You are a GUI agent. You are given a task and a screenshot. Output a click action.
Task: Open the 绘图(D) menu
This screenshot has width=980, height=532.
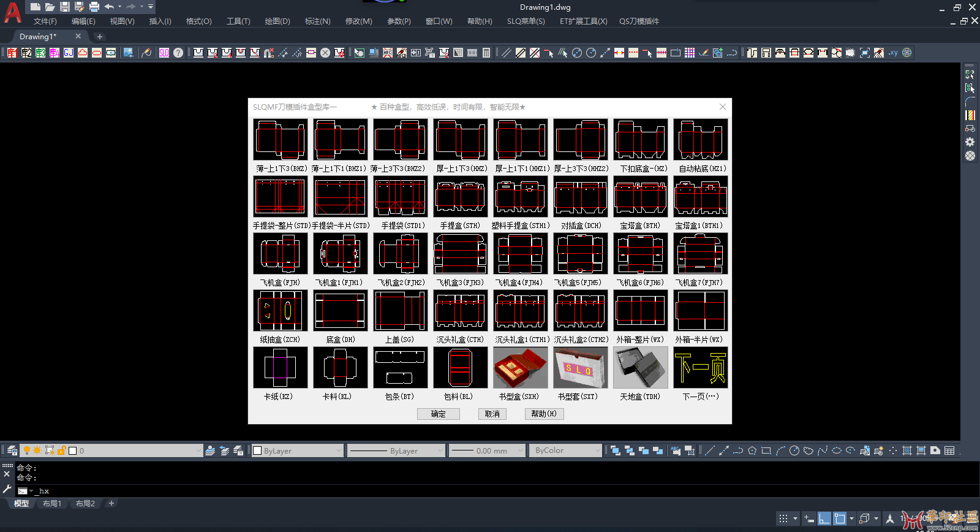pos(277,21)
